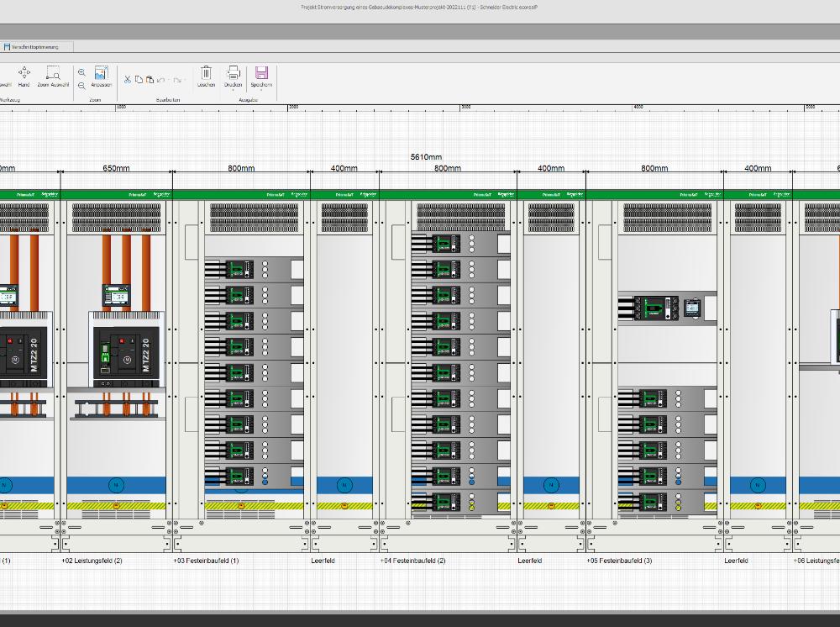Viewport: 840px width, 627px height.
Task: Click the N symbol in Leistungsfeld (2)
Action: pyautogui.click(x=116, y=486)
